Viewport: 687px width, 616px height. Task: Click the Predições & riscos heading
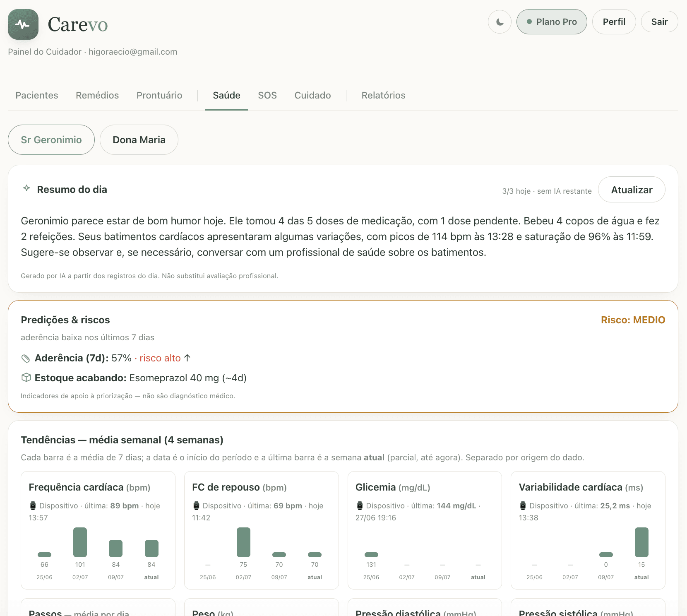[x=65, y=320]
